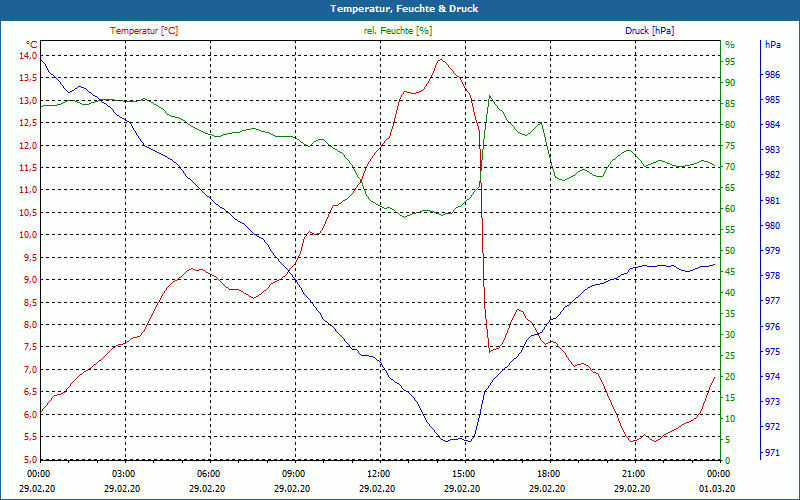The image size is (800, 500).
Task: Click the "55" humidity axis value
Action: point(730,230)
